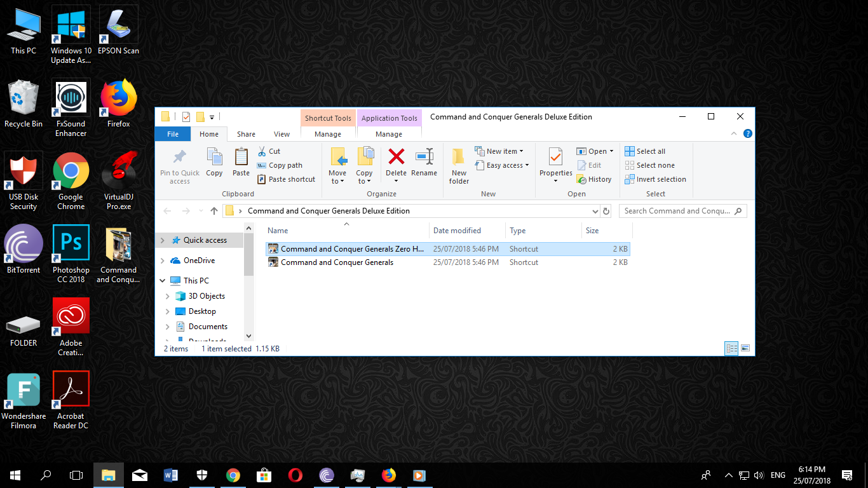This screenshot has height=488, width=868.
Task: Show hidden system tray icons
Action: [728, 475]
